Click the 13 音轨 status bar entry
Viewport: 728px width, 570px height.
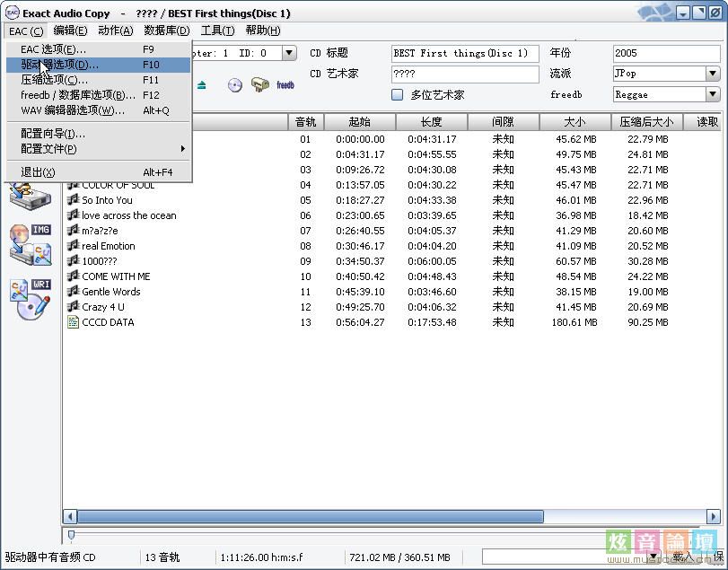coord(162,557)
